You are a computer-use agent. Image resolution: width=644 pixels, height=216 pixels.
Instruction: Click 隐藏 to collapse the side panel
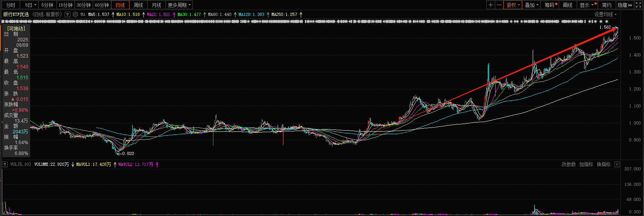coord(625,5)
